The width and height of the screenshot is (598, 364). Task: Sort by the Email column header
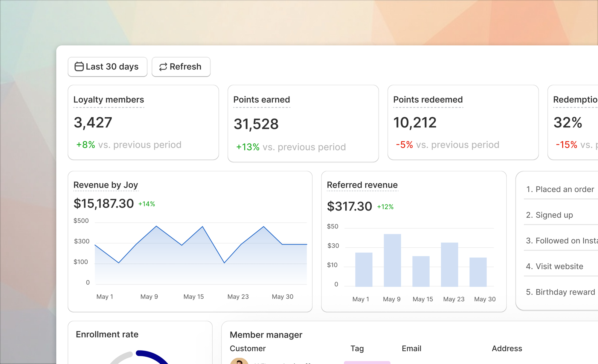pos(411,348)
